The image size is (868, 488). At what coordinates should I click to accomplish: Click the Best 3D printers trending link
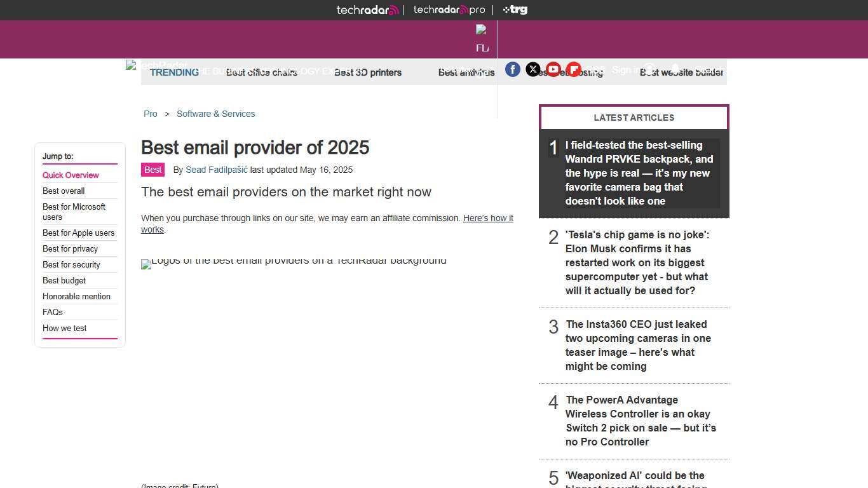coord(368,72)
